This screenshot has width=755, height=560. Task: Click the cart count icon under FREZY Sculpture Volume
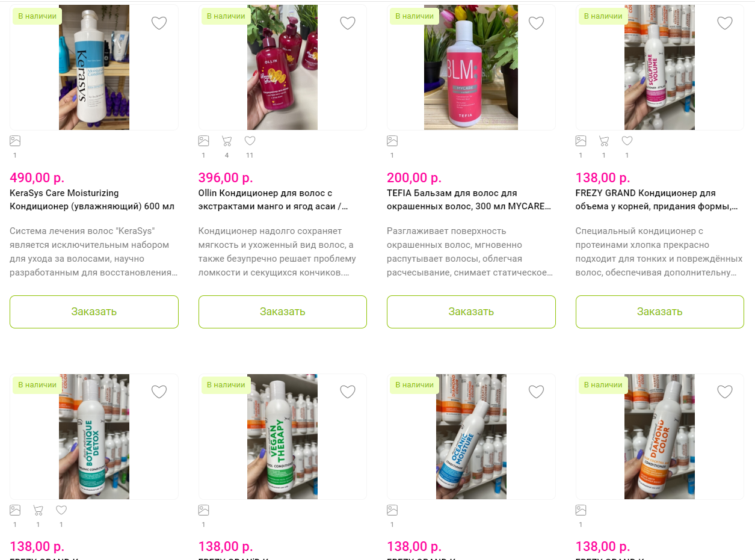604,141
